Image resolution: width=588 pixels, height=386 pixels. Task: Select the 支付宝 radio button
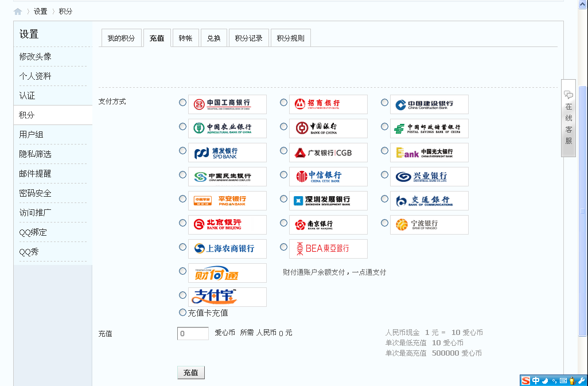point(182,295)
